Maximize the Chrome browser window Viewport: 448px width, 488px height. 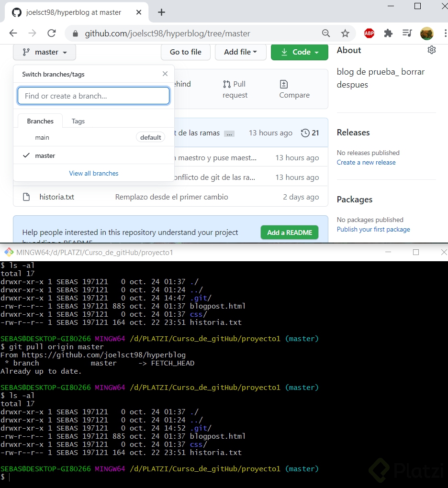[417, 6]
